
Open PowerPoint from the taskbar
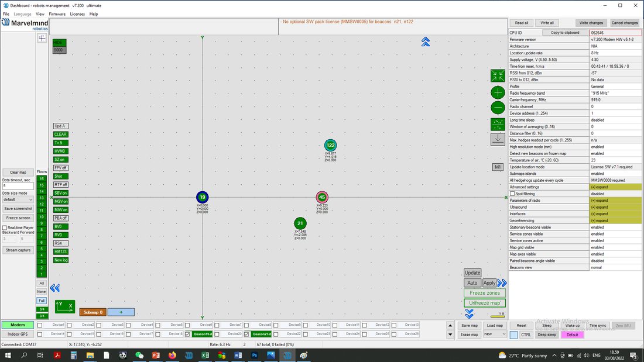(156, 356)
